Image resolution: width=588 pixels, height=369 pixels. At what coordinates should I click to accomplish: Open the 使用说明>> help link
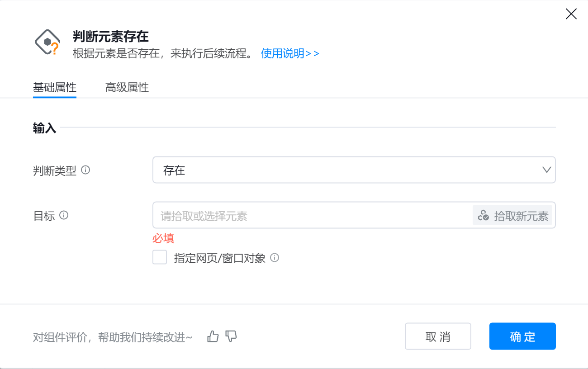click(290, 53)
